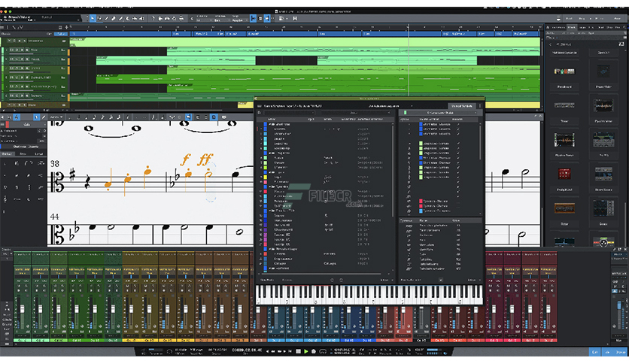The image size is (629, 364).
Task: Open the Sound Variations window menu icon
Action: pos(259,106)
